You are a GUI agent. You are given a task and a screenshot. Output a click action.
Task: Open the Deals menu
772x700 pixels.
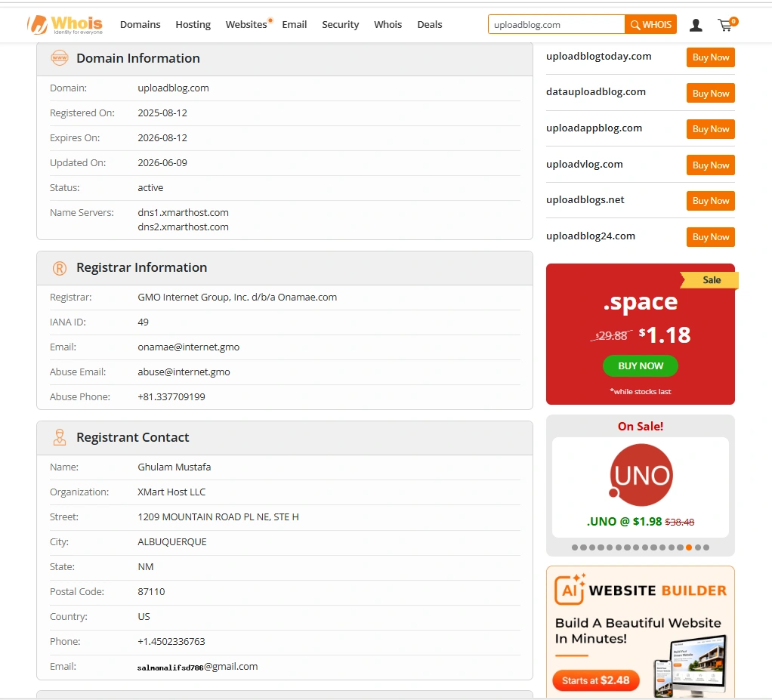(x=430, y=25)
